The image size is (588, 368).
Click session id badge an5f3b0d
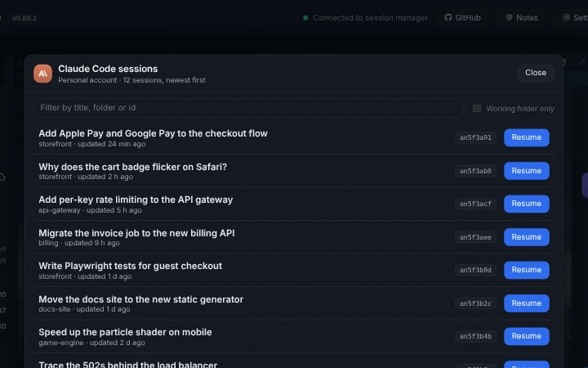[475, 270]
